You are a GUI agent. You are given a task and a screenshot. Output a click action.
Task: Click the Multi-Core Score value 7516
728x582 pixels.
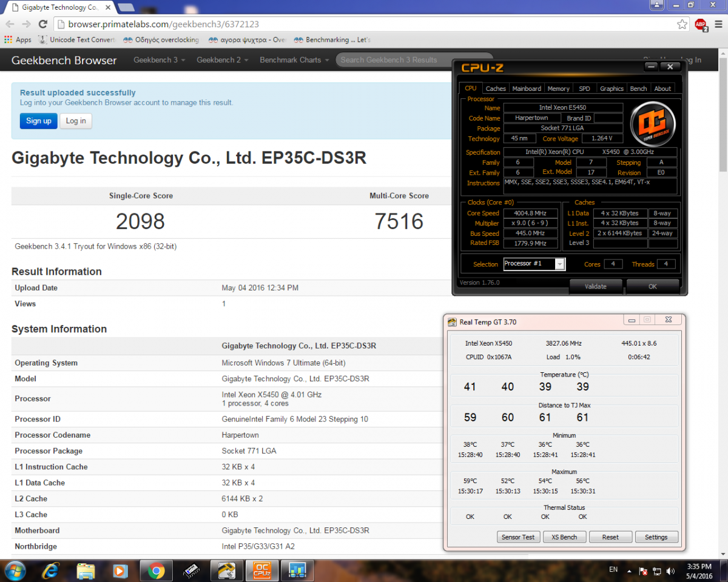click(x=399, y=221)
